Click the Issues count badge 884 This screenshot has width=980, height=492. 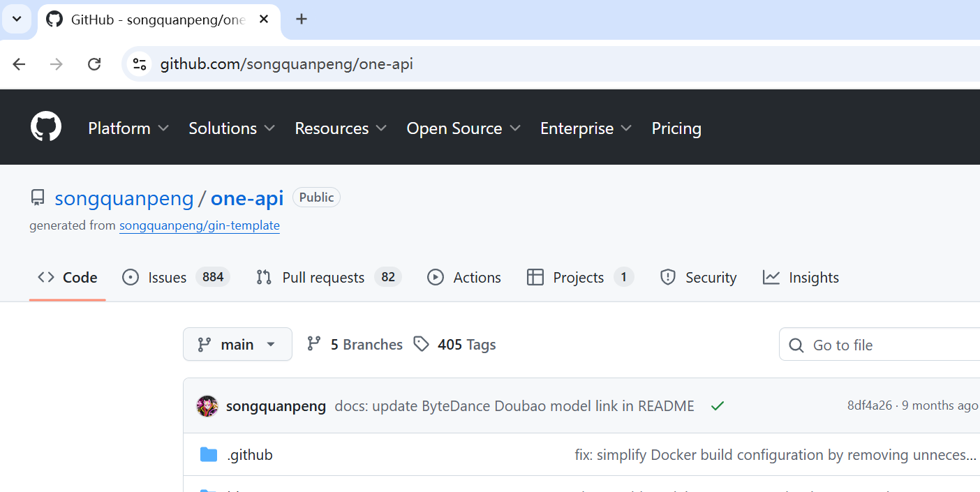click(213, 277)
